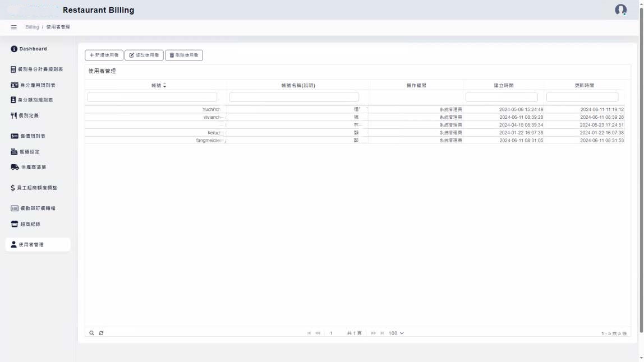Image resolution: width=644 pixels, height=362 pixels.
Task: Refresh the user table with reload icon
Action: pos(102,333)
